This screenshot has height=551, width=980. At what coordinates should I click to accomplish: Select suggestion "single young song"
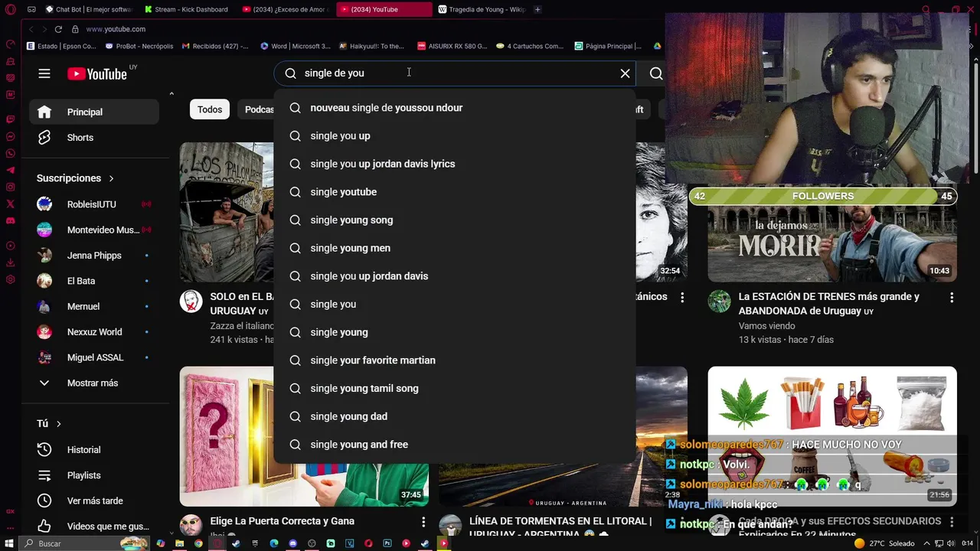tap(455, 220)
